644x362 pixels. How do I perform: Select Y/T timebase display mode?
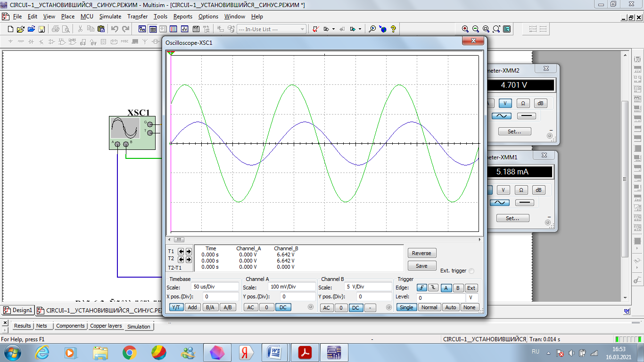coord(175,307)
